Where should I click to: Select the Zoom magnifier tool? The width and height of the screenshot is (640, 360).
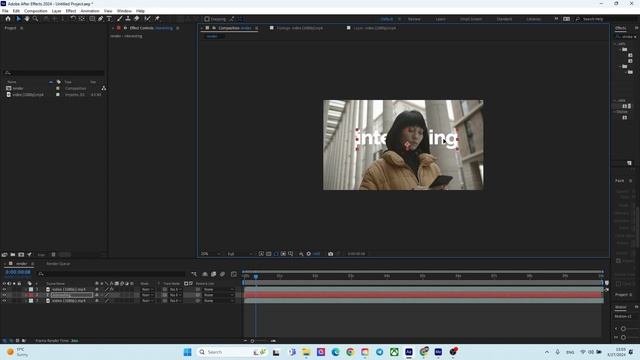click(x=36, y=19)
